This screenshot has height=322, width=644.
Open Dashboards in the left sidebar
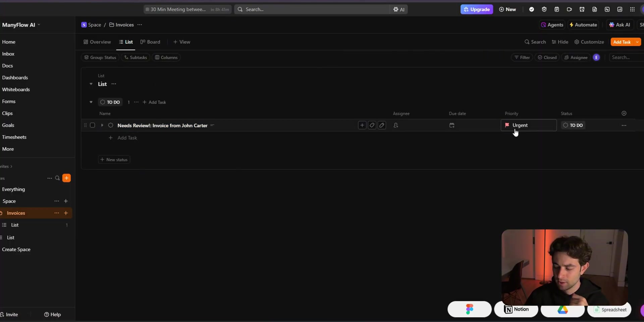coord(15,78)
